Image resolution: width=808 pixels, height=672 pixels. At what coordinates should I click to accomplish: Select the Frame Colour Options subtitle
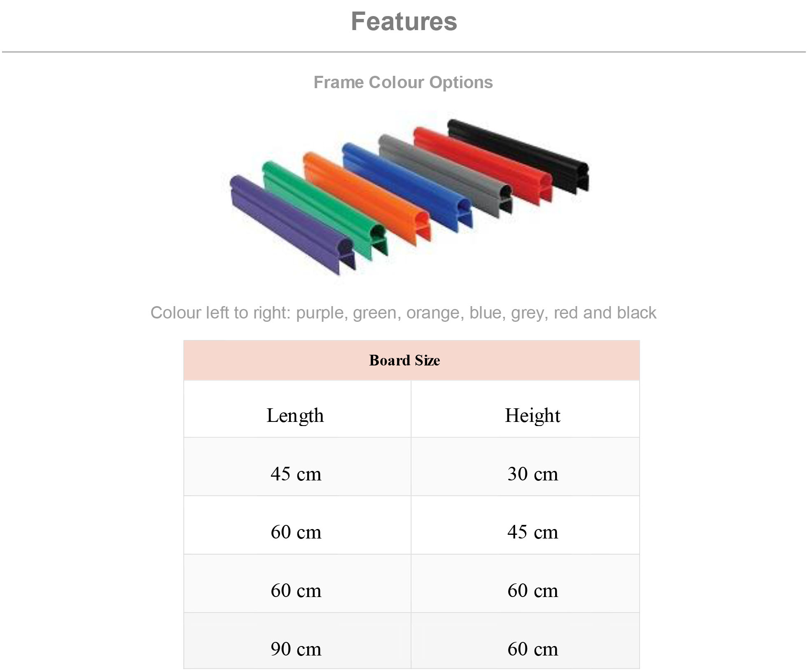point(403,82)
